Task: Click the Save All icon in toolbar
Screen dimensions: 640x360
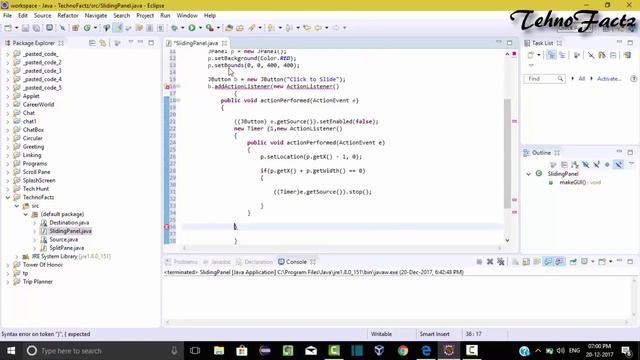Action: 36,28
